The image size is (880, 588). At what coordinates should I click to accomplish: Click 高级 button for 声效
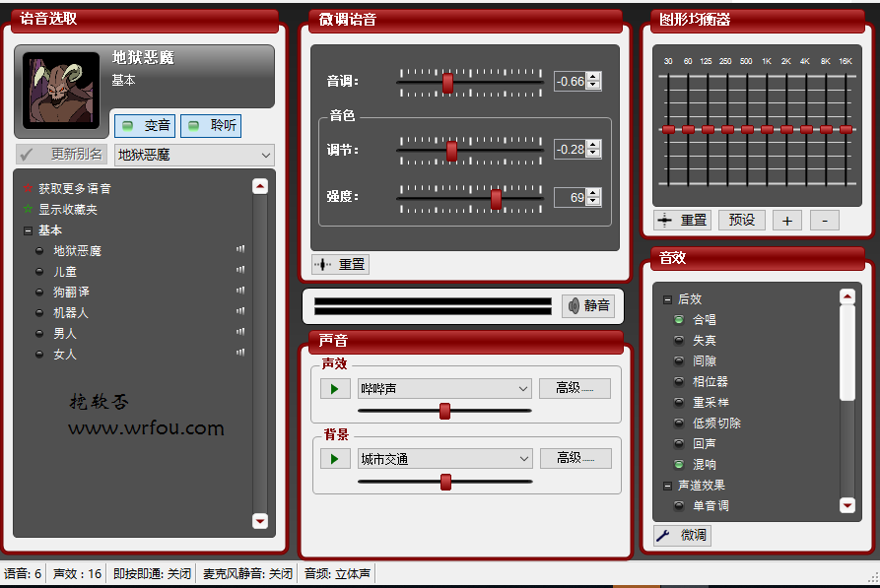[x=575, y=388]
